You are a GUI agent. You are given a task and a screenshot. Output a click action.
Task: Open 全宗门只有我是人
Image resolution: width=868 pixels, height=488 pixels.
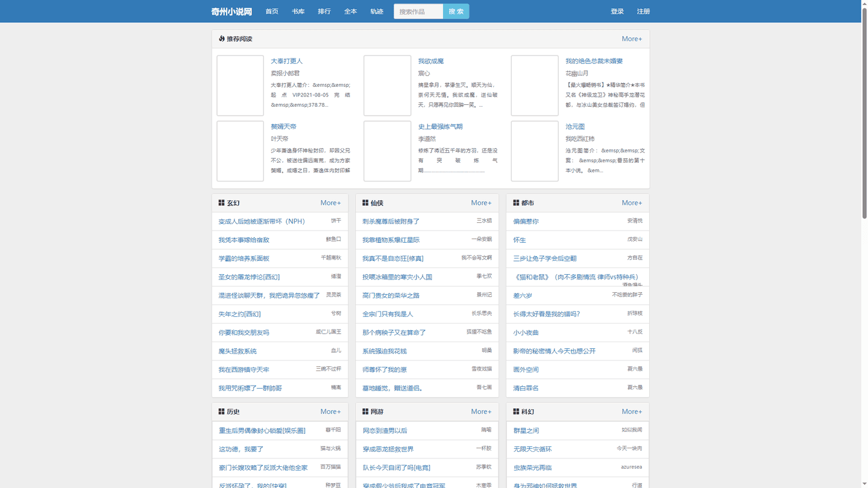[388, 314]
